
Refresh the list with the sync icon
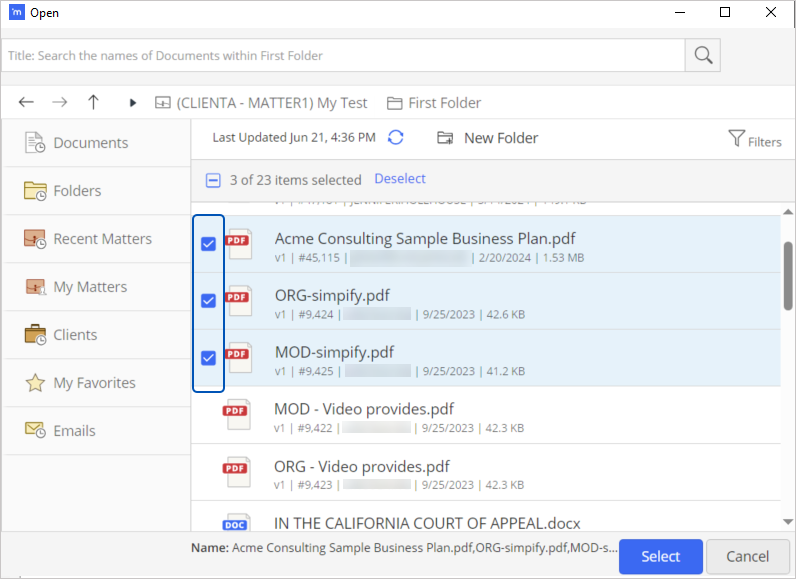coord(395,138)
